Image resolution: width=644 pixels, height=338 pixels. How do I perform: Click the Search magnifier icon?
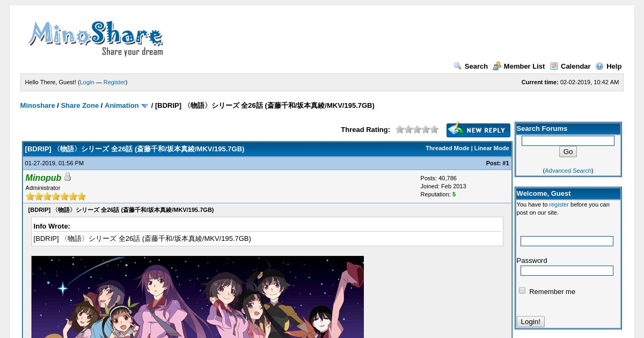click(x=458, y=66)
